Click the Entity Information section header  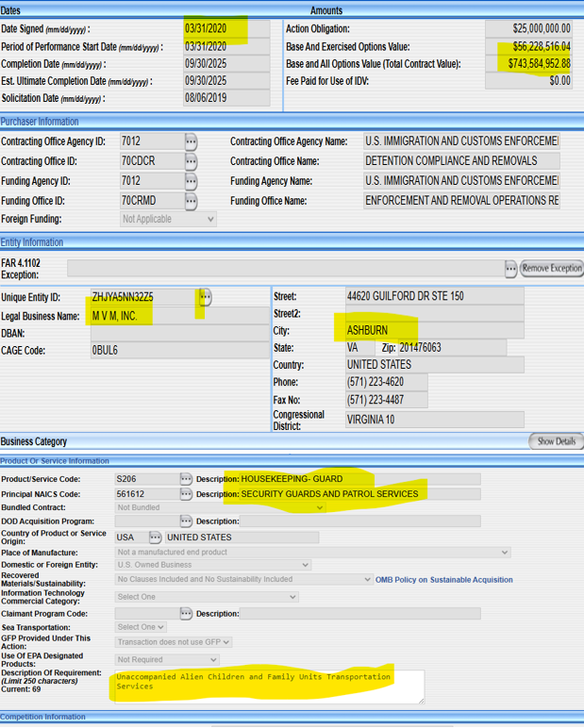pyautogui.click(x=31, y=242)
